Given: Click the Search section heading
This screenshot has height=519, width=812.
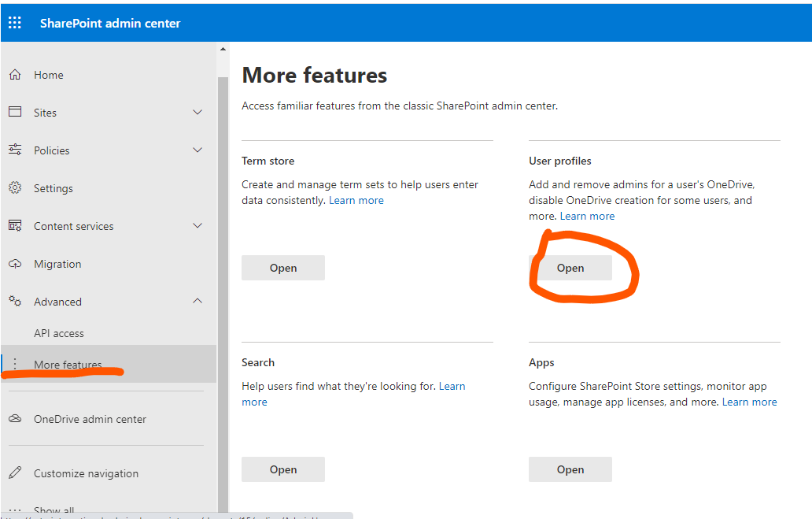Looking at the screenshot, I should point(258,363).
